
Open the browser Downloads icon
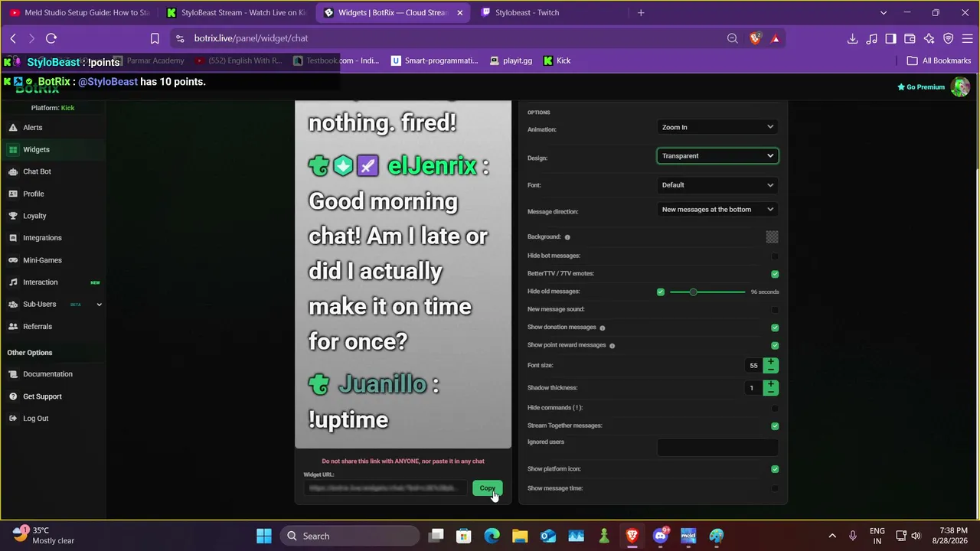[853, 38]
